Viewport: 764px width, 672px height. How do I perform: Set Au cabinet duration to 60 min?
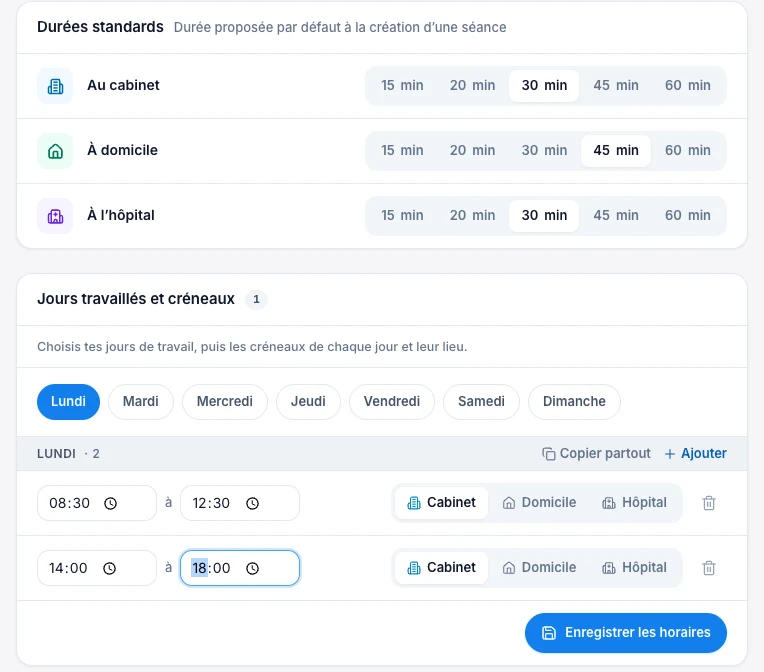pyautogui.click(x=688, y=86)
